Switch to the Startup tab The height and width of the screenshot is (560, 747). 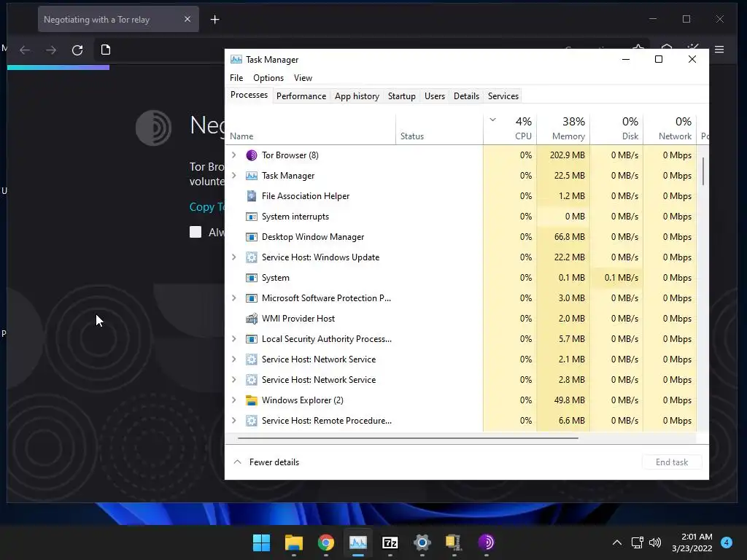pyautogui.click(x=402, y=96)
